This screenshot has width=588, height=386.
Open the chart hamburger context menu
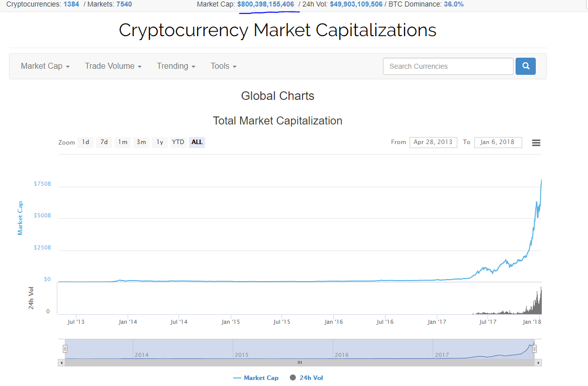536,143
